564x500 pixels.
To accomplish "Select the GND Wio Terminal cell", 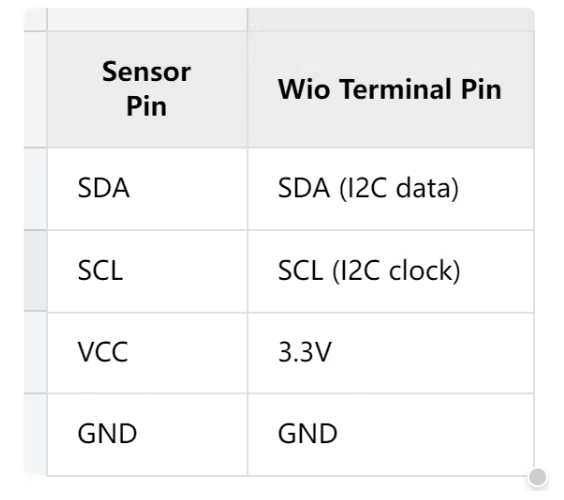I will pos(390,435).
